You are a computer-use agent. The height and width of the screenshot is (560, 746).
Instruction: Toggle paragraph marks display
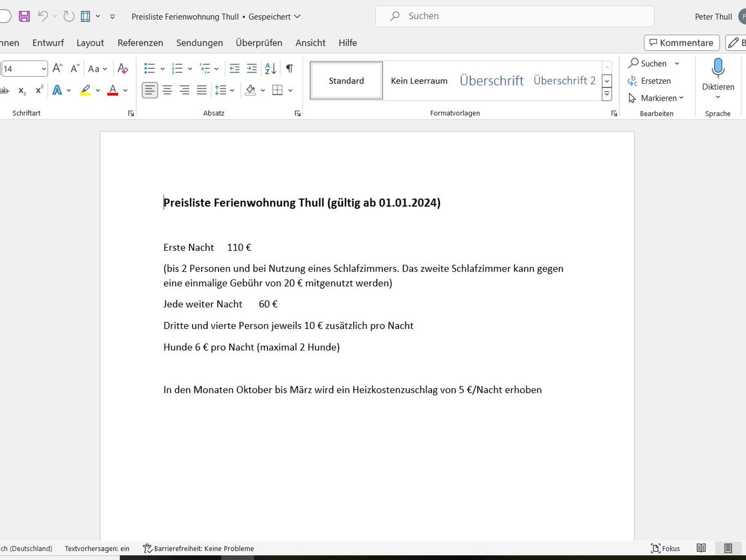290,68
